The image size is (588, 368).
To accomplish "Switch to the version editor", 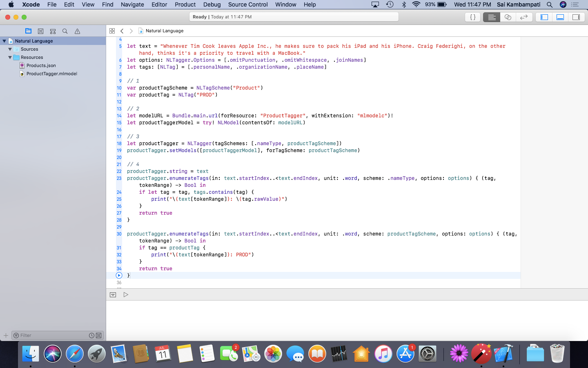I will tap(524, 17).
